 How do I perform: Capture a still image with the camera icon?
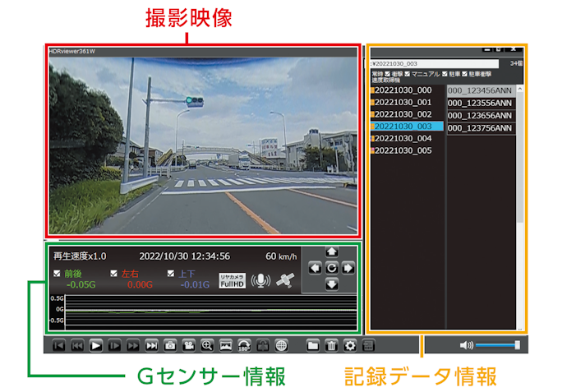[169, 346]
